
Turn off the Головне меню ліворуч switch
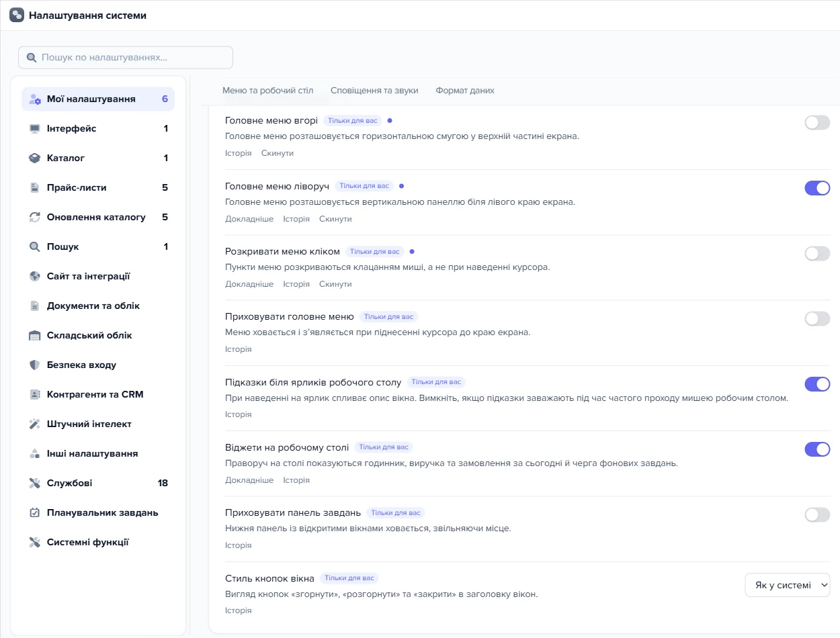pos(817,188)
